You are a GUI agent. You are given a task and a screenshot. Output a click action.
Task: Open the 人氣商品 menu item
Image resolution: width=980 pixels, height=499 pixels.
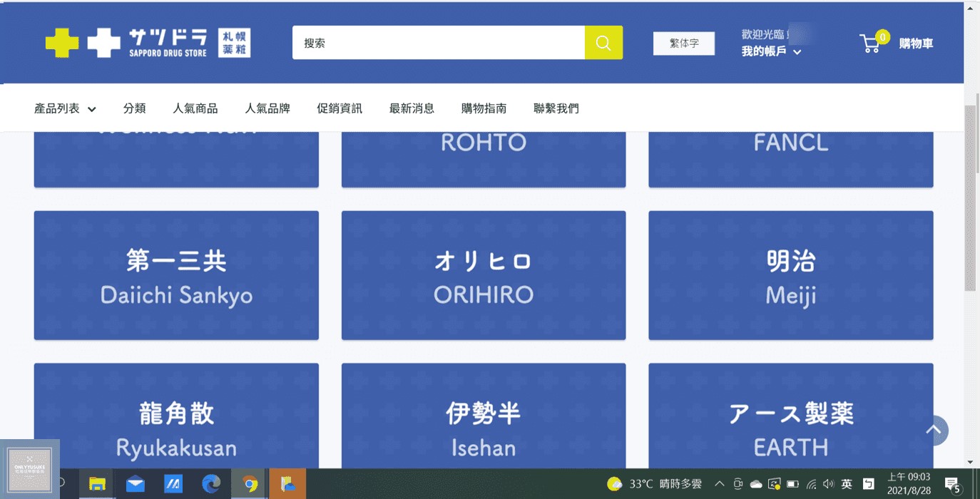(195, 108)
